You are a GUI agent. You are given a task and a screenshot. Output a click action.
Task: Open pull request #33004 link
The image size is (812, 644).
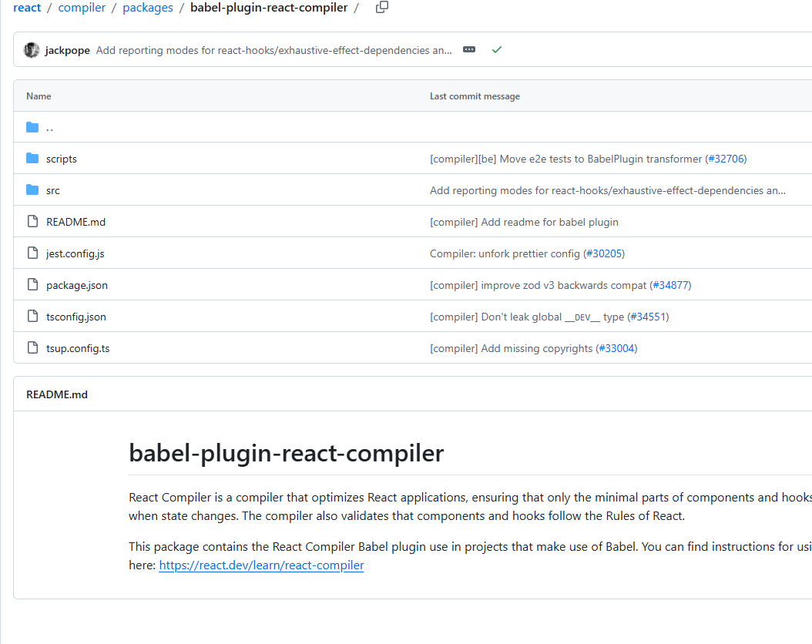coord(617,348)
